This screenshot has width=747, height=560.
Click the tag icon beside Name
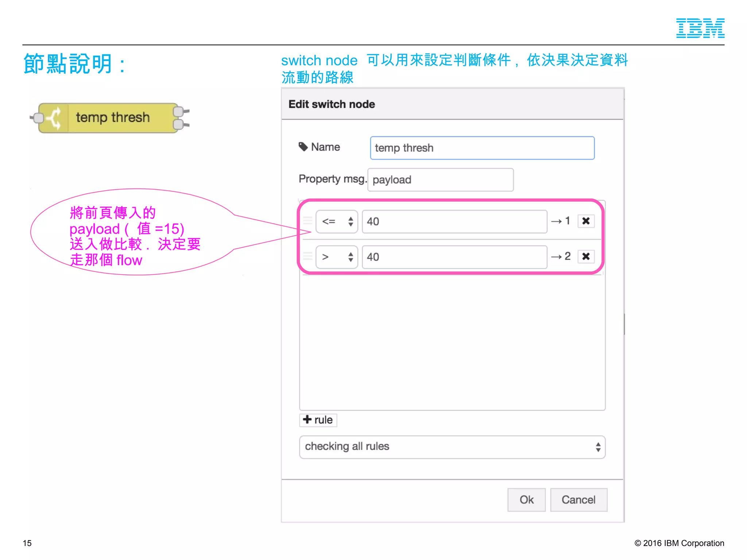point(303,147)
